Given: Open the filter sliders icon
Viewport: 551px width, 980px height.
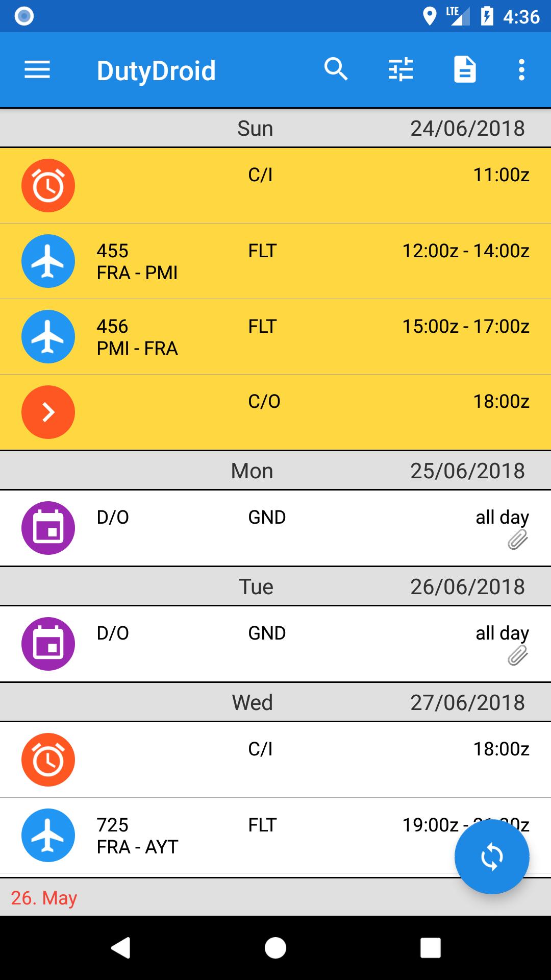Looking at the screenshot, I should pyautogui.click(x=401, y=70).
